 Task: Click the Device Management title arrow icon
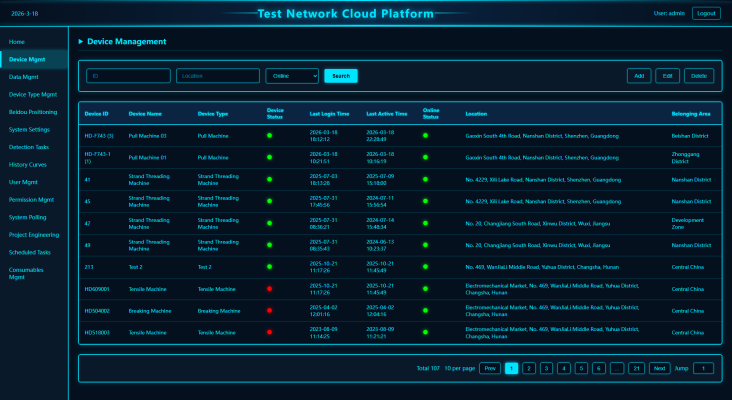tap(81, 42)
